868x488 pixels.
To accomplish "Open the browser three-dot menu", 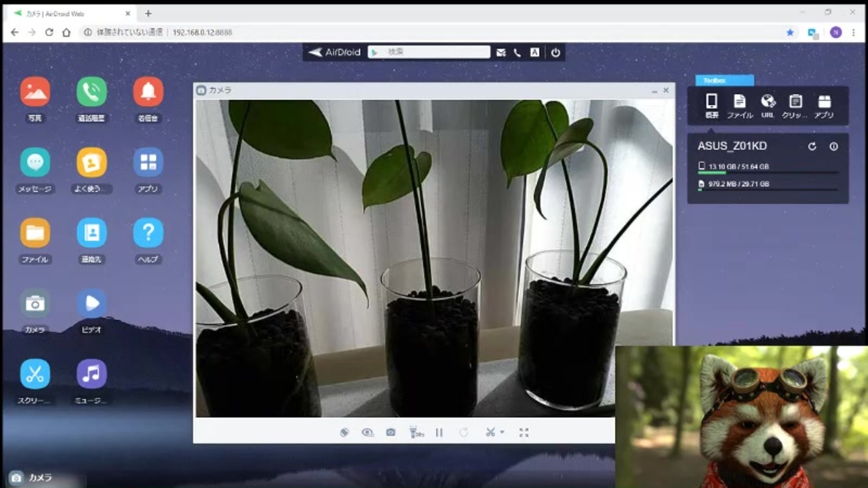I will click(x=854, y=32).
